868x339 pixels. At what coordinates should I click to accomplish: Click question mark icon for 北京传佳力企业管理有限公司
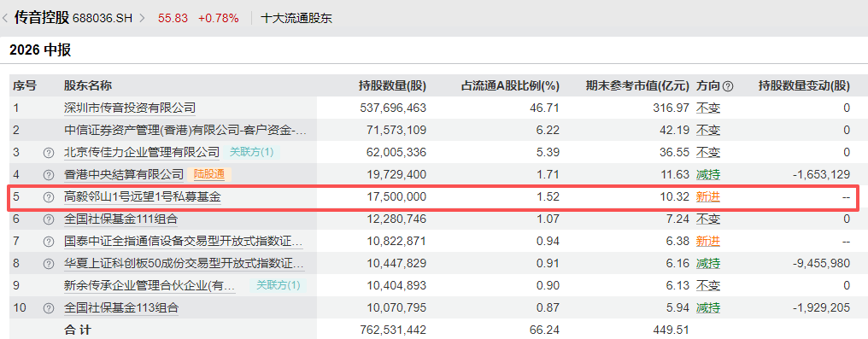(x=49, y=152)
